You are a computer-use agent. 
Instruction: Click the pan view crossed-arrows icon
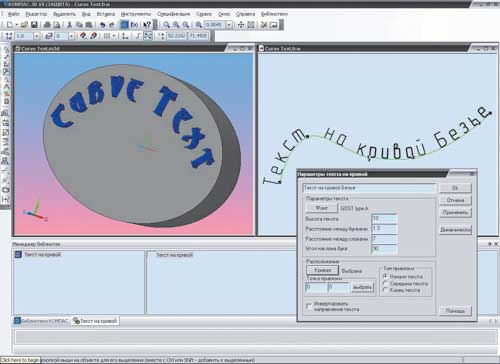point(241,25)
